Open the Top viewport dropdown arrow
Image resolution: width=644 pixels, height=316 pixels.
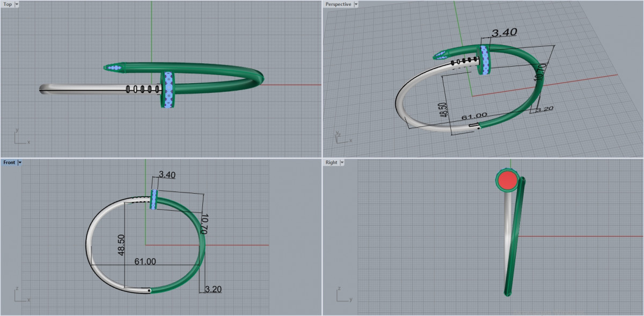17,4
